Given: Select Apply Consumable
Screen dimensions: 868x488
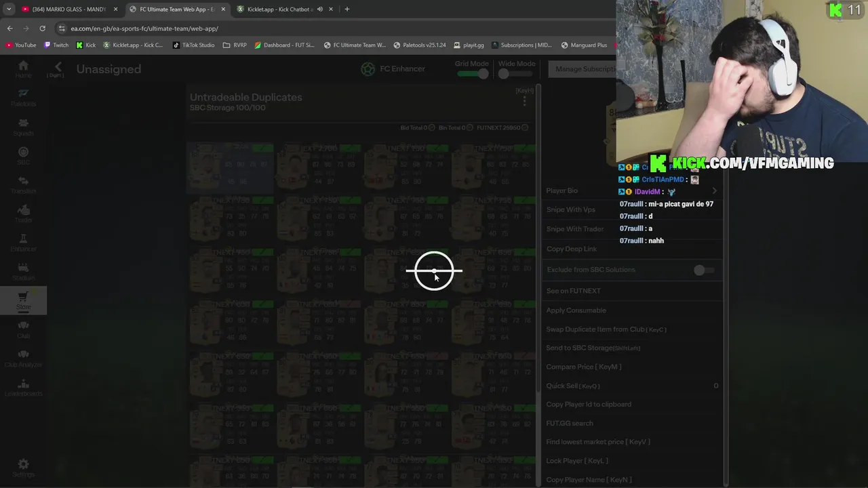Looking at the screenshot, I should (x=633, y=310).
